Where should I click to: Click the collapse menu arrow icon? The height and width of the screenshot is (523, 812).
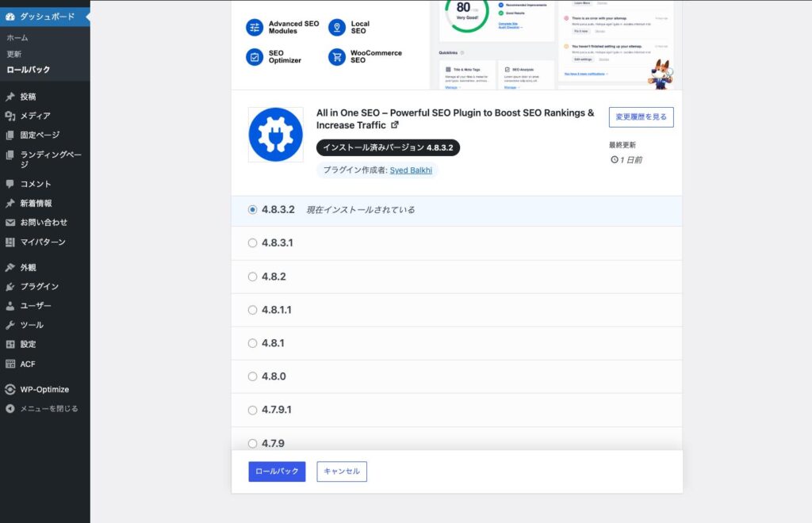tap(10, 409)
